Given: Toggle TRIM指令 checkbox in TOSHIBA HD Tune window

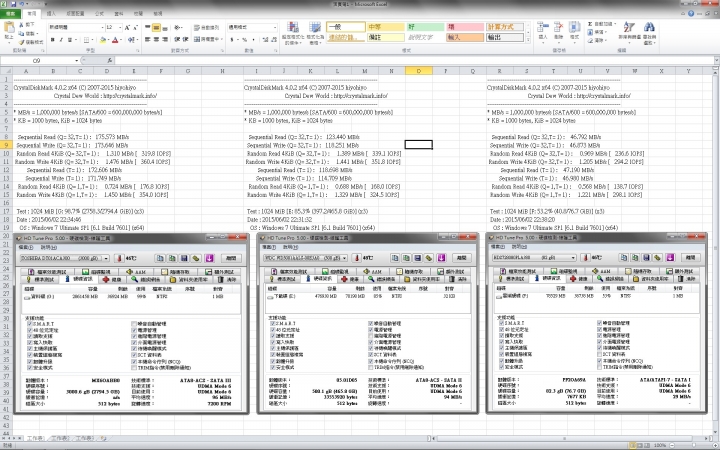Looking at the screenshot, I should (x=134, y=367).
